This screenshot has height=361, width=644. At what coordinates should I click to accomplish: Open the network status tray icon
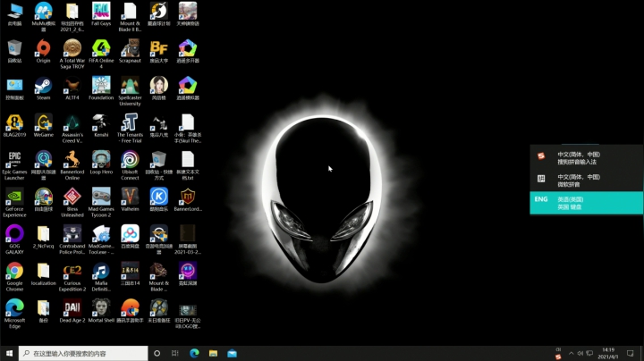589,353
